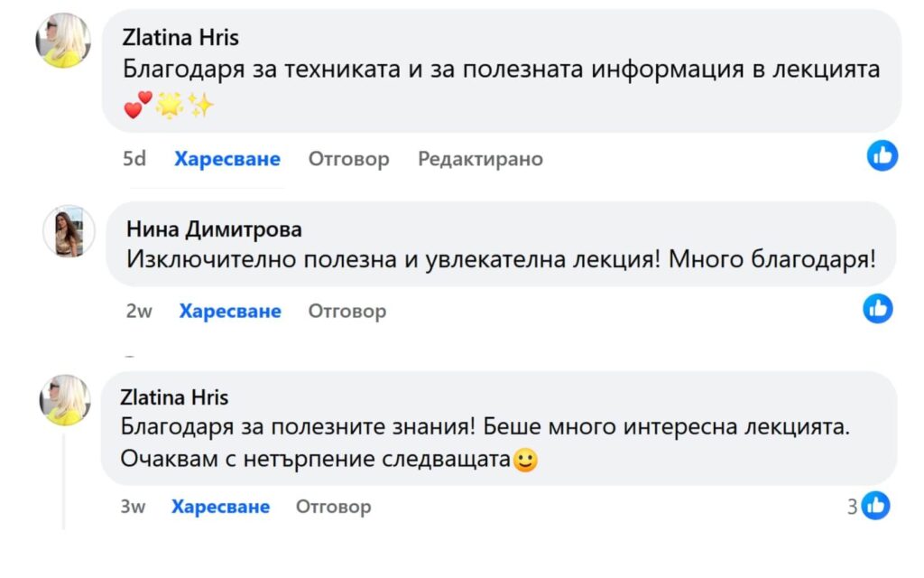Reply to the 3w comment via Отговор
This screenshot has width=924, height=578.
(x=334, y=507)
